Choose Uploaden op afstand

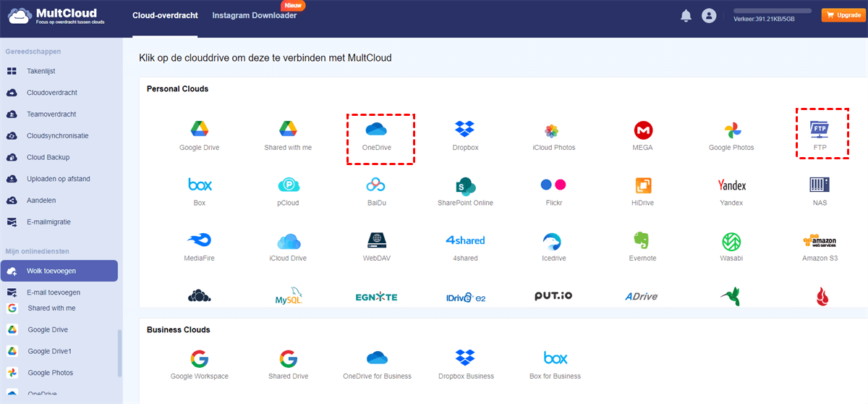[59, 179]
